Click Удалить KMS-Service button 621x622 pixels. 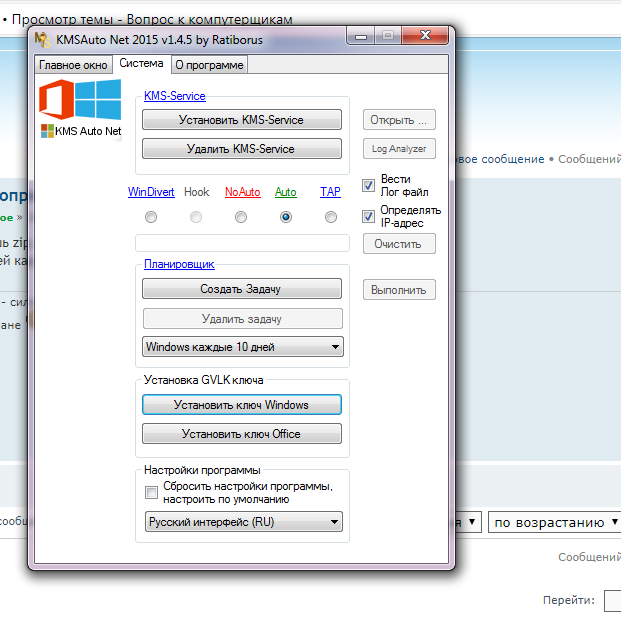coord(242,149)
